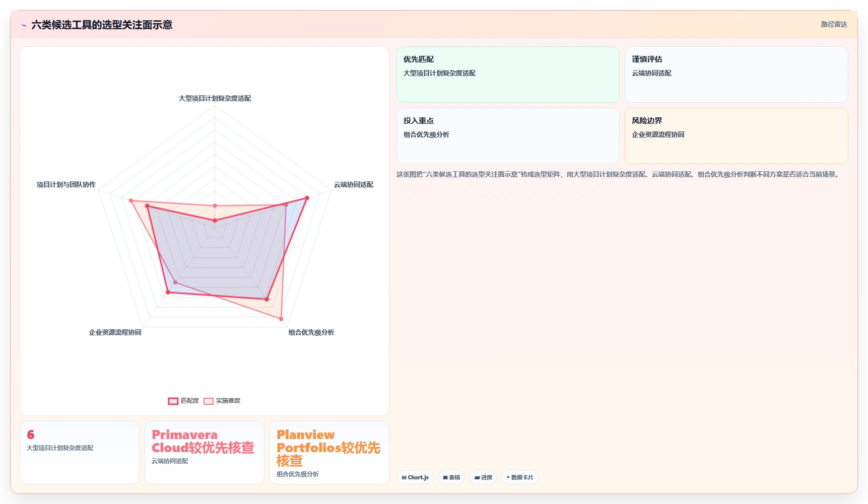Viewport: 868px width, 504px height.
Task: Click the 项目计划与团队协作 radar axis label
Action: click(66, 185)
